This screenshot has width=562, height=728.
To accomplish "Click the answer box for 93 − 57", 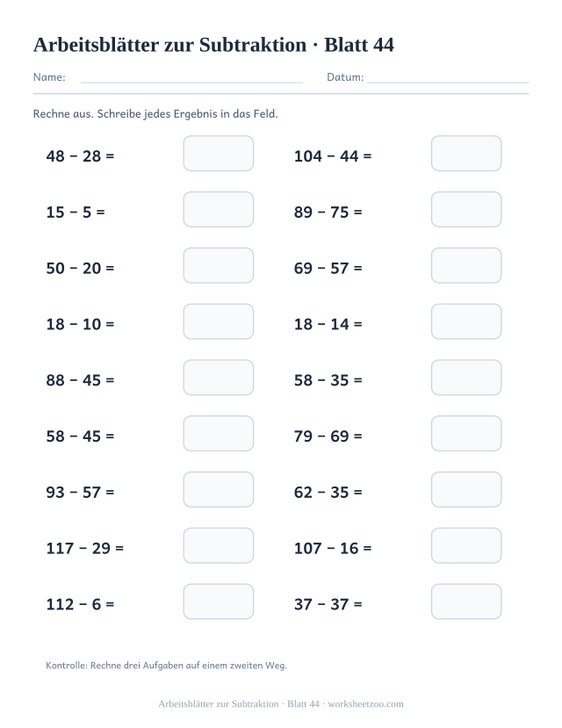I will point(218,489).
